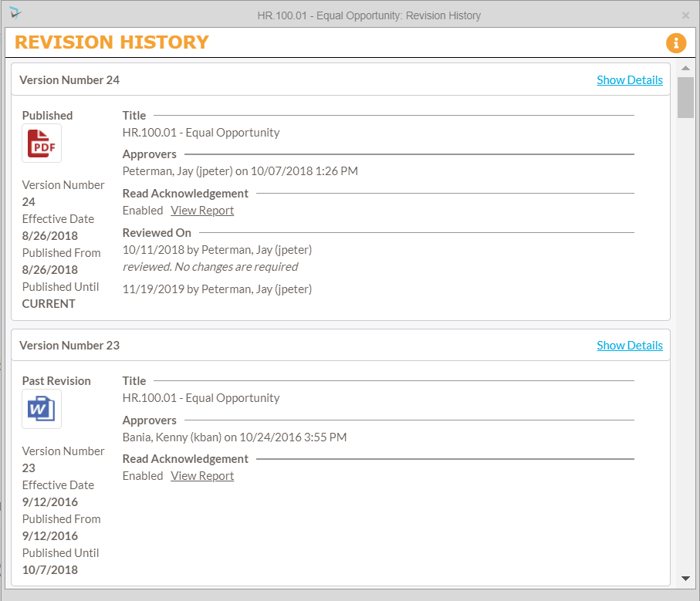Click the 11/19/2019 review entry
The height and width of the screenshot is (601, 700).
click(217, 289)
